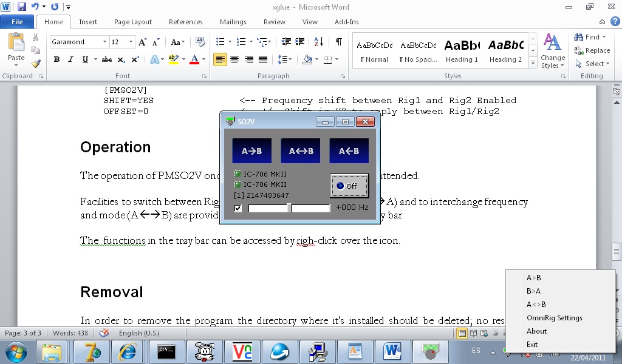Open the File tab
The width and height of the screenshot is (622, 364).
coord(17,22)
